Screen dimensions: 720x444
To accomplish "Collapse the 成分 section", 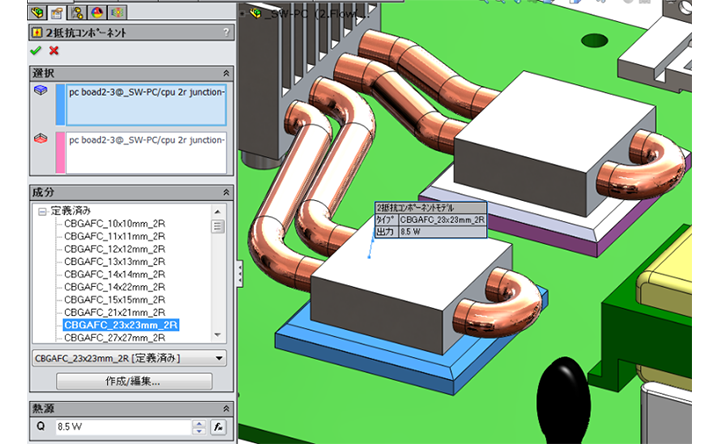I will point(226,192).
